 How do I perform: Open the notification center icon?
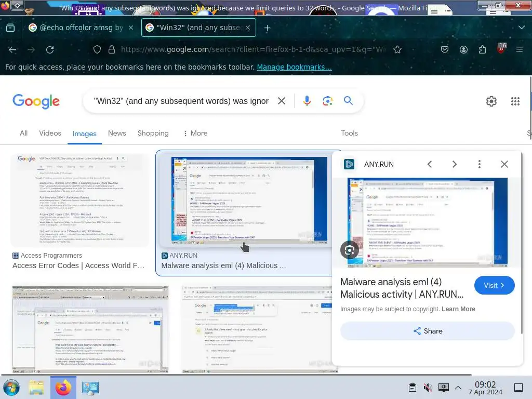click(518, 388)
